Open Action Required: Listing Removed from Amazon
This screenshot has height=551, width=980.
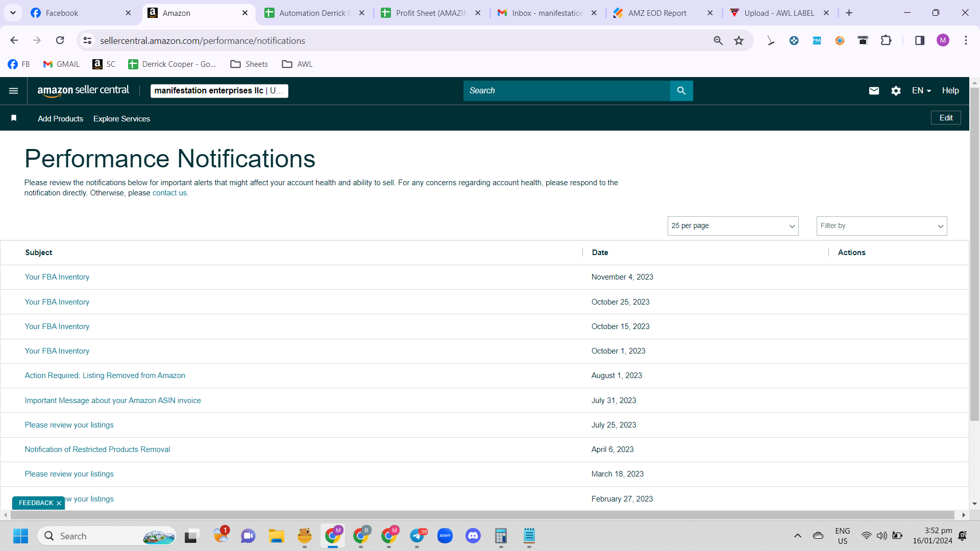point(105,375)
